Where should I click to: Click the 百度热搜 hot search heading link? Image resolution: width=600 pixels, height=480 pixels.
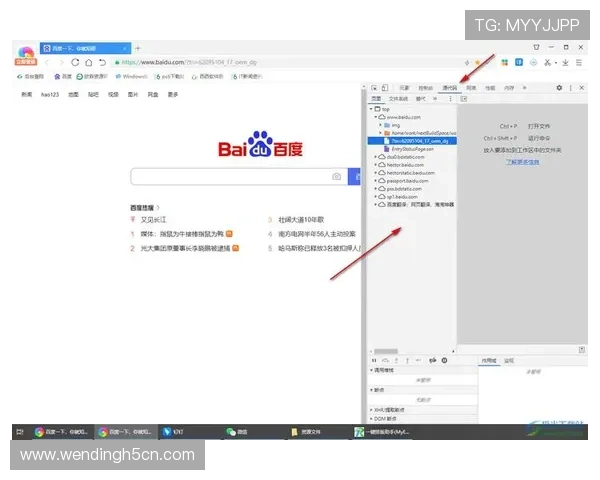tap(145, 208)
